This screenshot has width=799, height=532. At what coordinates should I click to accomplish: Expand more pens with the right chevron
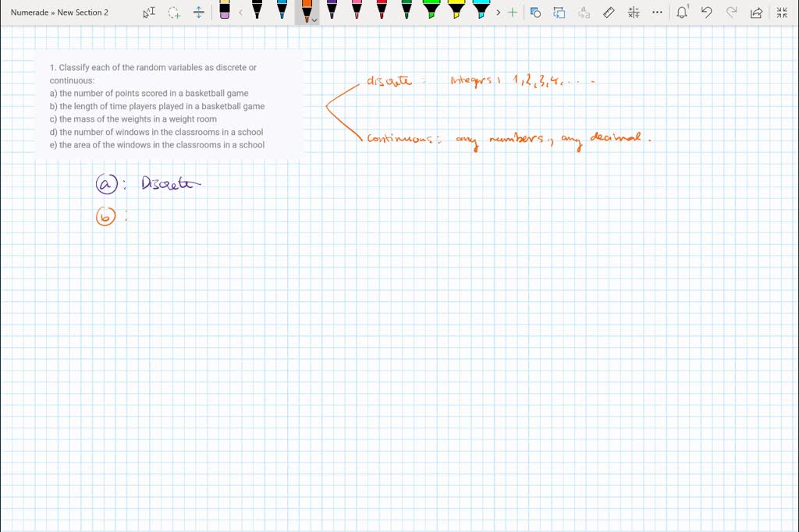498,12
